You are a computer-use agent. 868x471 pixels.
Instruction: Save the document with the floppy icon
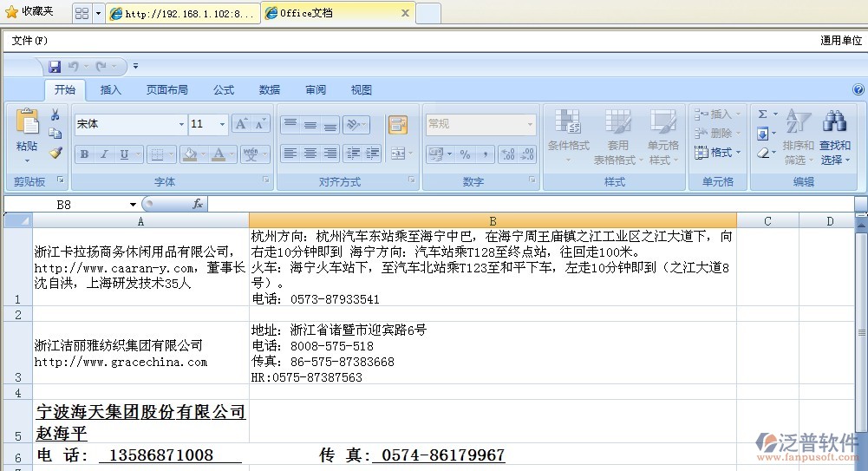coord(55,67)
